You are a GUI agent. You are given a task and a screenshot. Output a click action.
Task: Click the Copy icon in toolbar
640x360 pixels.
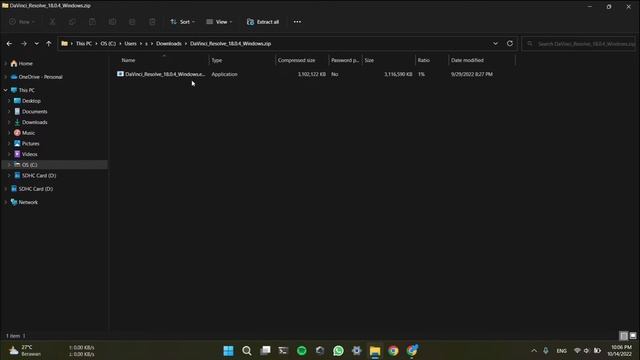72,22
